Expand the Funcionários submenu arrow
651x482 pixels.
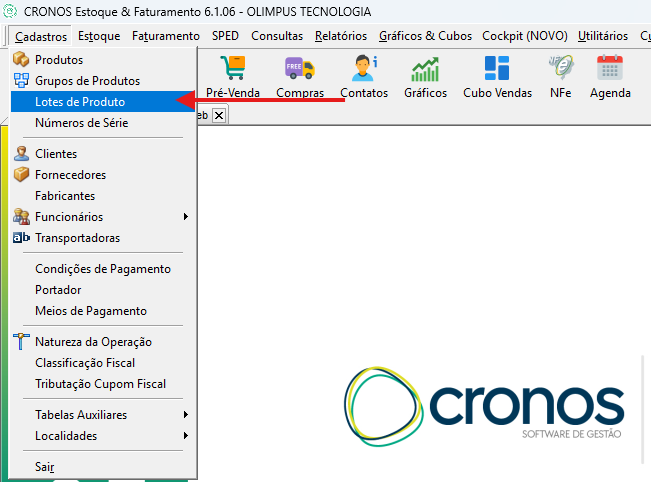pyautogui.click(x=186, y=217)
